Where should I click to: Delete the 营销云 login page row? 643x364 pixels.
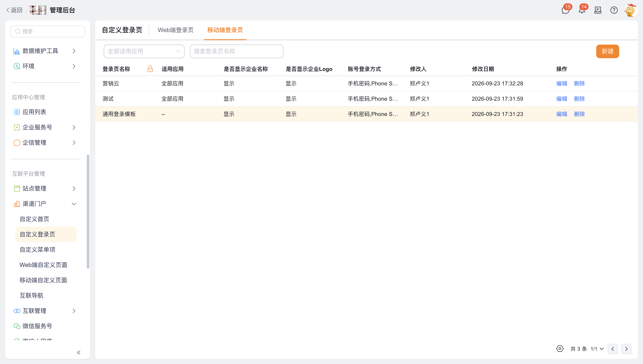pyautogui.click(x=579, y=83)
